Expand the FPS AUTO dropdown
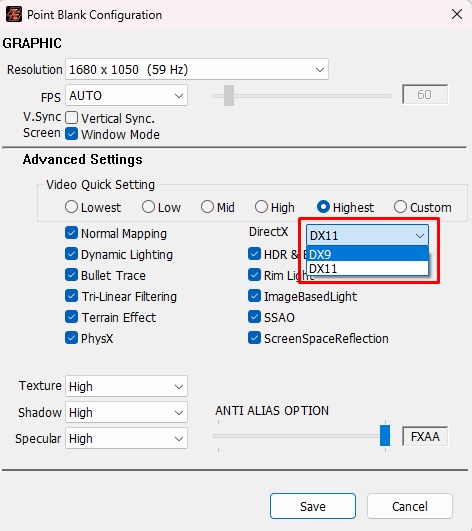Image resolution: width=472 pixels, height=531 pixels. [126, 95]
